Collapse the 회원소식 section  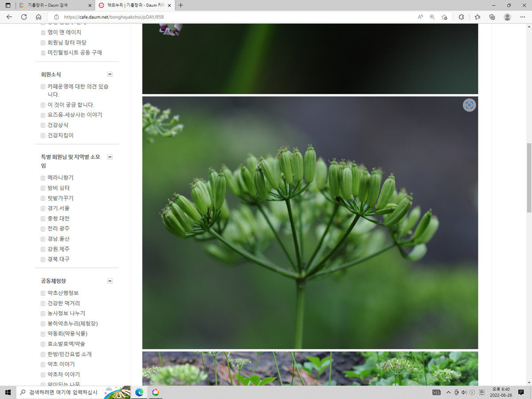[110, 74]
